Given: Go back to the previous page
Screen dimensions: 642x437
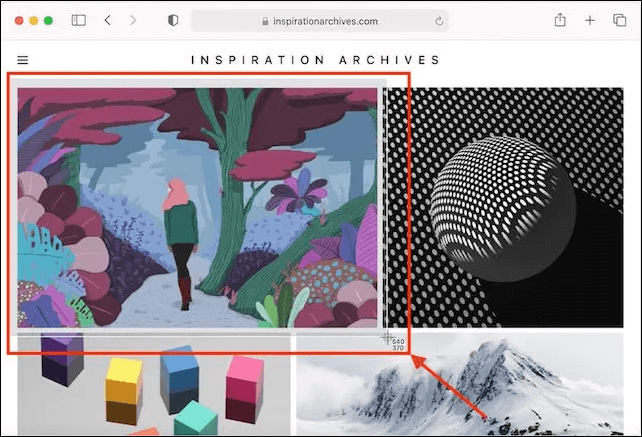Looking at the screenshot, I should pos(108,20).
